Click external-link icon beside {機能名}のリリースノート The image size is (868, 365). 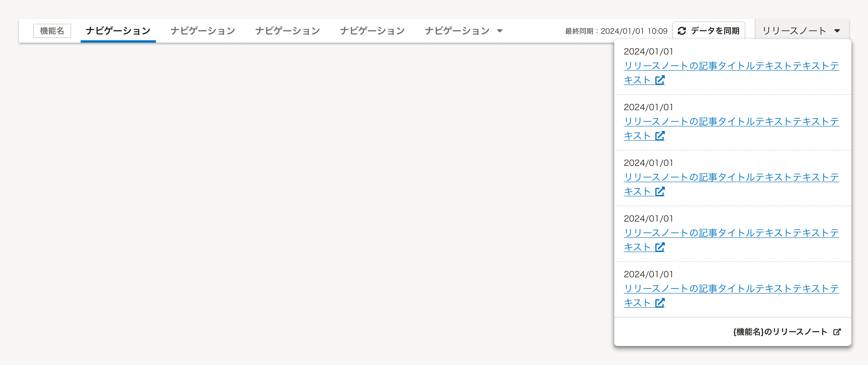pyautogui.click(x=837, y=332)
